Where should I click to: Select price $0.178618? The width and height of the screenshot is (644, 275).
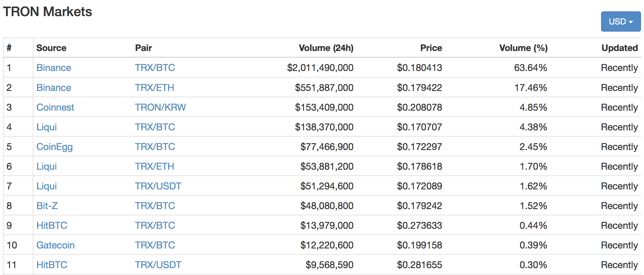(419, 166)
